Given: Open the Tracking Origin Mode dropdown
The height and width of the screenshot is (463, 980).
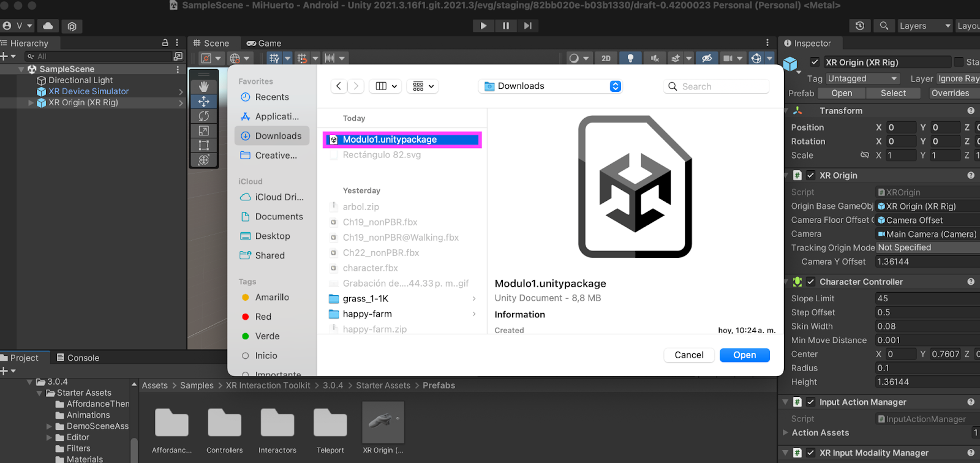Looking at the screenshot, I should pos(927,247).
